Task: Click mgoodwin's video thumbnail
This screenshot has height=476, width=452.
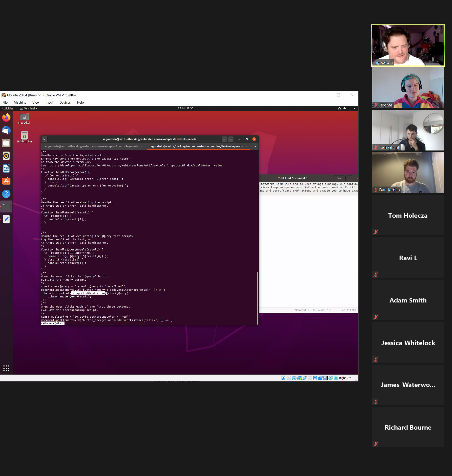Action: 408,45
